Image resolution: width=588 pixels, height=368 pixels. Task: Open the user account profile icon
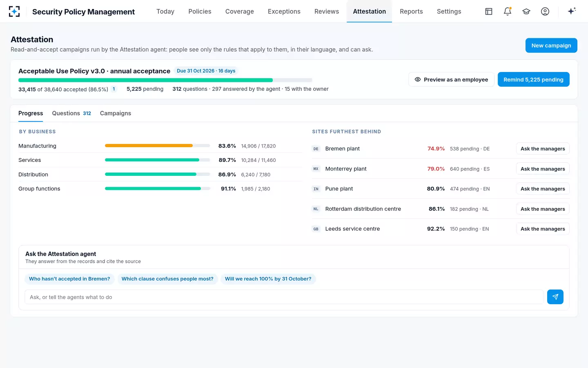point(545,11)
